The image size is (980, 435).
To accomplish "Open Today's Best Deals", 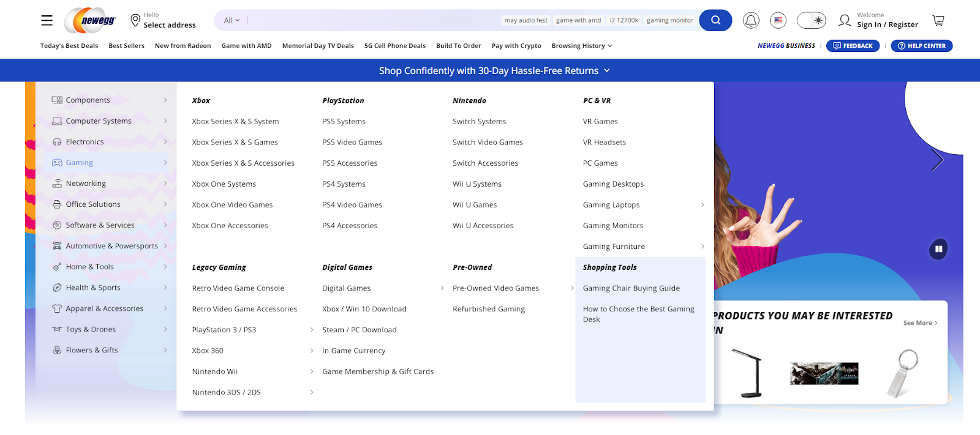I will click(69, 46).
